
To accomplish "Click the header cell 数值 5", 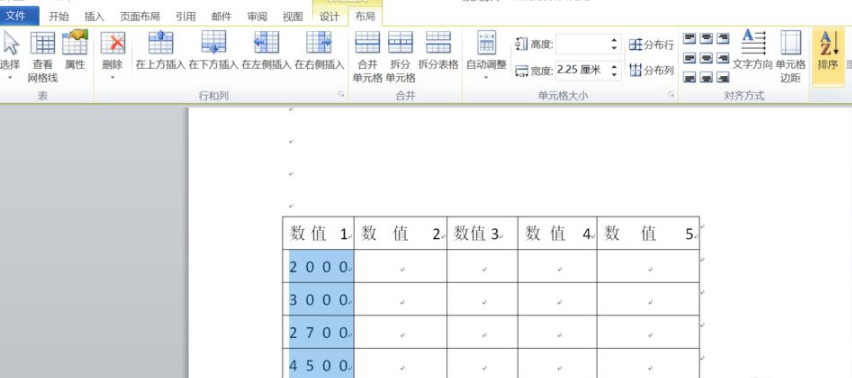I will coord(648,234).
